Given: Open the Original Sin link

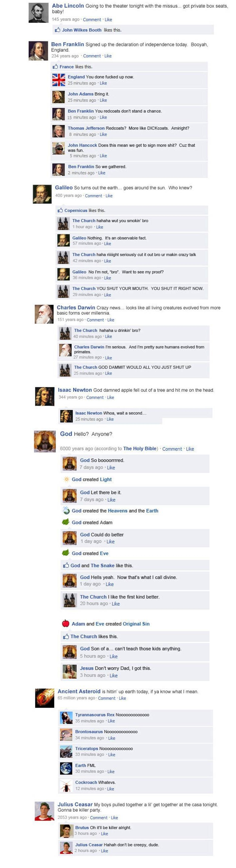Looking at the screenshot, I should [x=136, y=624].
